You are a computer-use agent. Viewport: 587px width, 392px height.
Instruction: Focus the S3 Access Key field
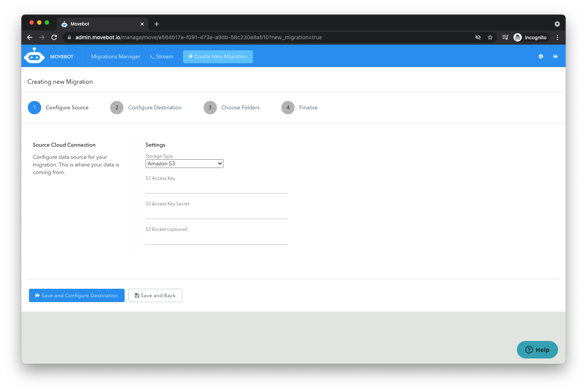[217, 188]
